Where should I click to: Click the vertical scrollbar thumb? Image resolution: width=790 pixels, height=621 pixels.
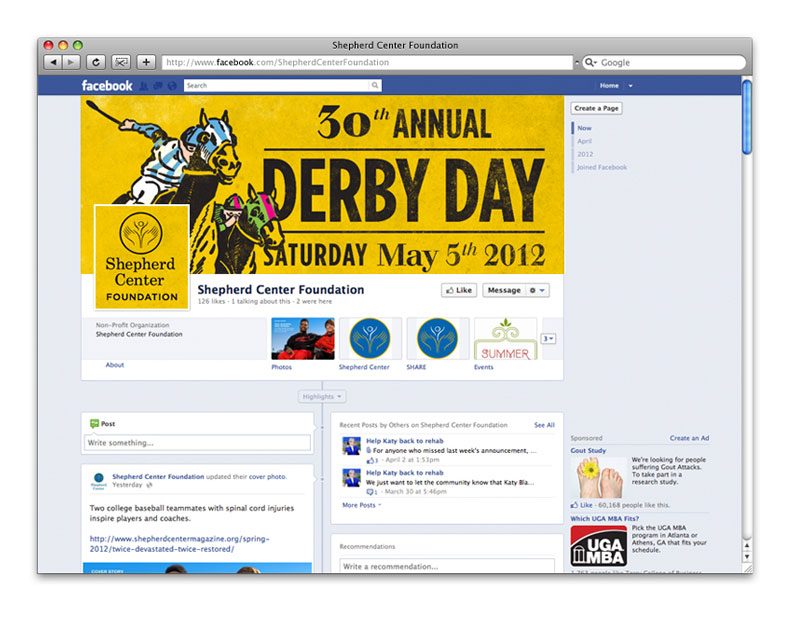click(x=747, y=117)
